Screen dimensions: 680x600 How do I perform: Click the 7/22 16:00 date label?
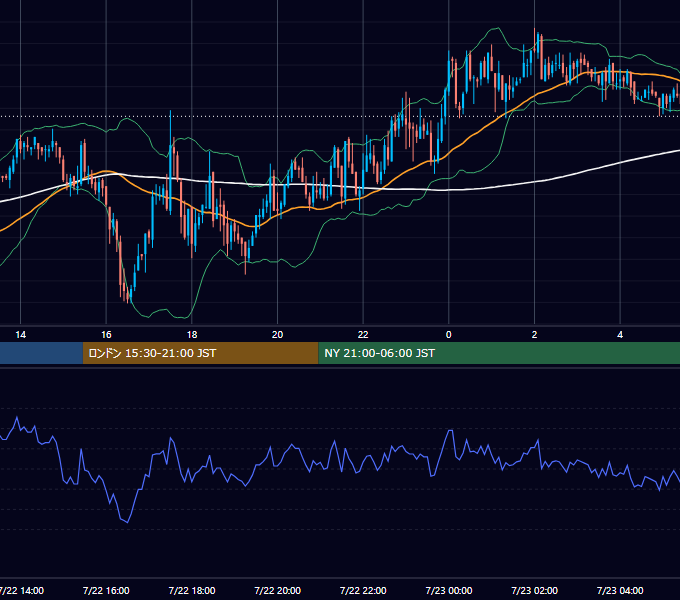(106, 590)
